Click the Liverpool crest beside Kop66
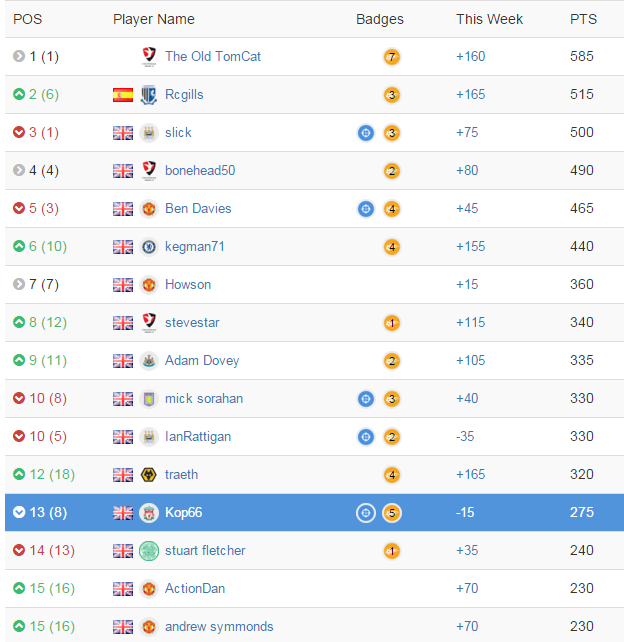Screen dimensions: 624x642 coord(149,513)
